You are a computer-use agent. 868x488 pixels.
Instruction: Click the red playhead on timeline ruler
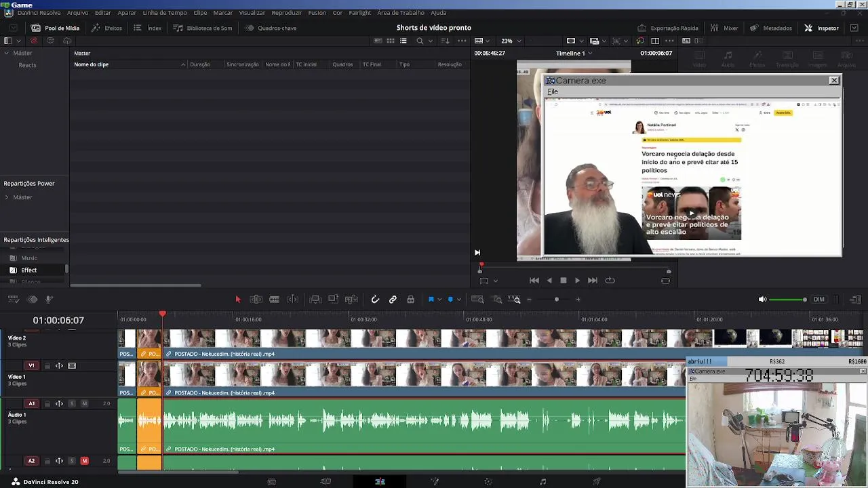(x=163, y=314)
